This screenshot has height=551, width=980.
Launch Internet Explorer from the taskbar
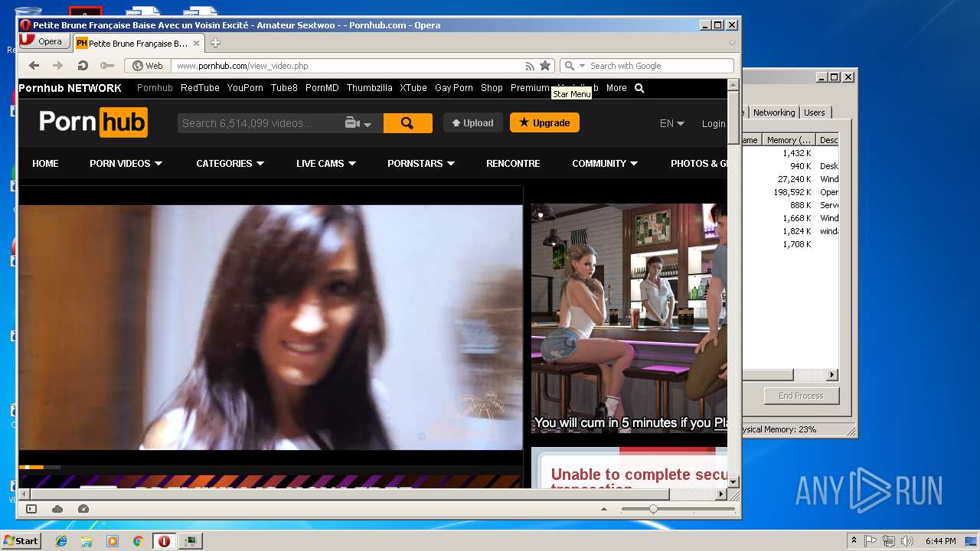(61, 541)
